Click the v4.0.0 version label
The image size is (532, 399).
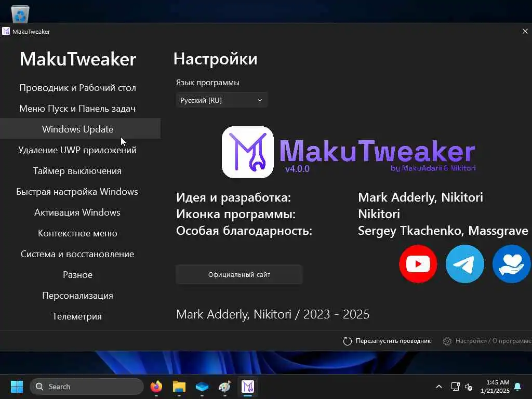pyautogui.click(x=297, y=169)
